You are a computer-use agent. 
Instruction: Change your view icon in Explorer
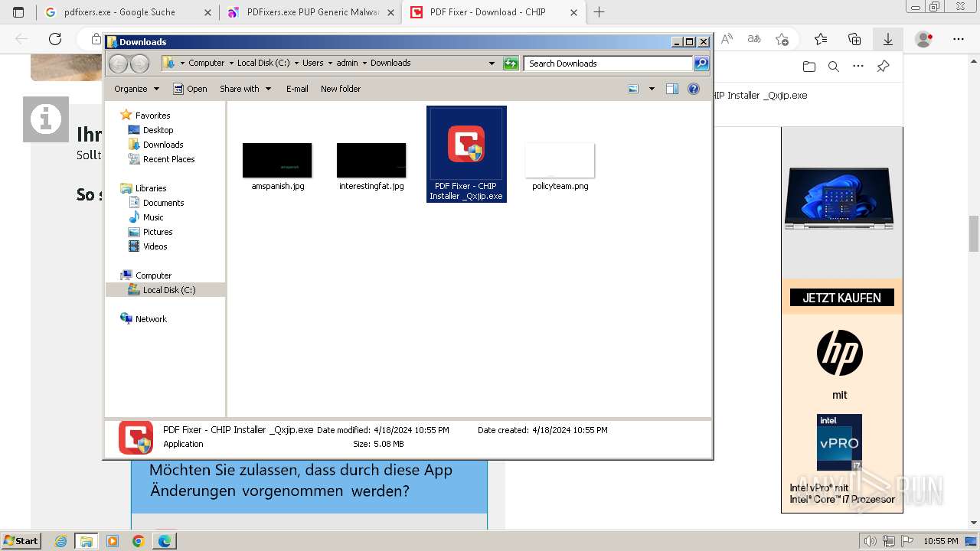[633, 89]
